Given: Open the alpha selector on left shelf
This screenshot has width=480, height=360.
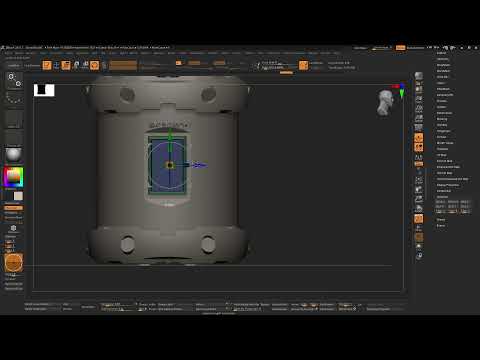Looking at the screenshot, I should (x=14, y=119).
